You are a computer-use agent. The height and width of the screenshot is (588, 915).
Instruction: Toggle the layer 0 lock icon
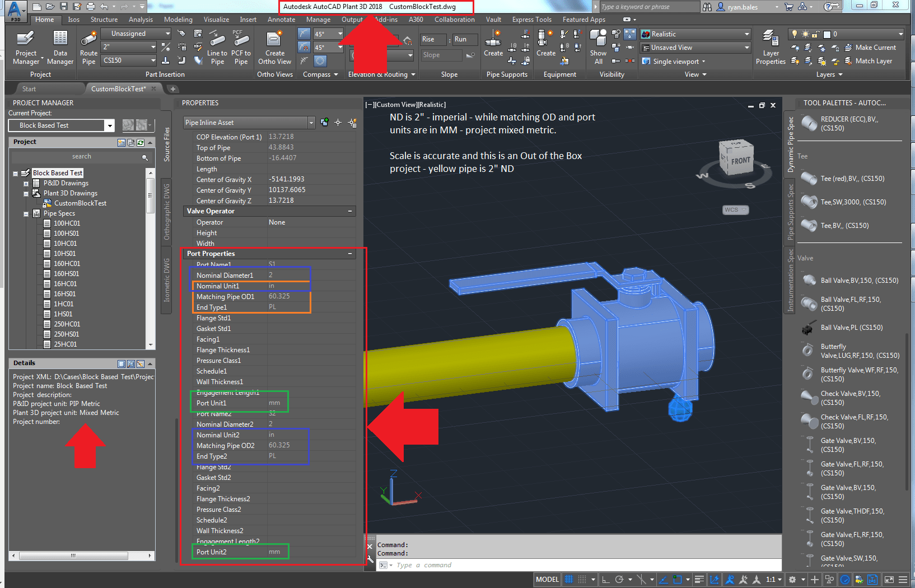point(816,34)
